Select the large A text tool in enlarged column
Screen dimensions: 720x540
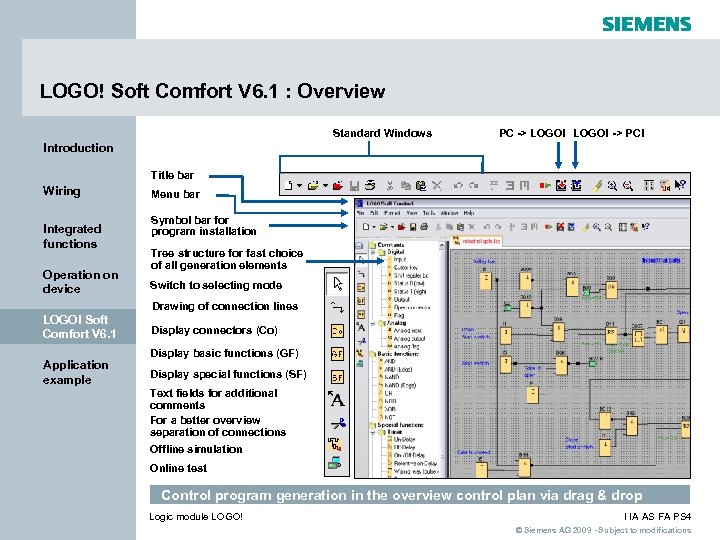pyautogui.click(x=337, y=399)
